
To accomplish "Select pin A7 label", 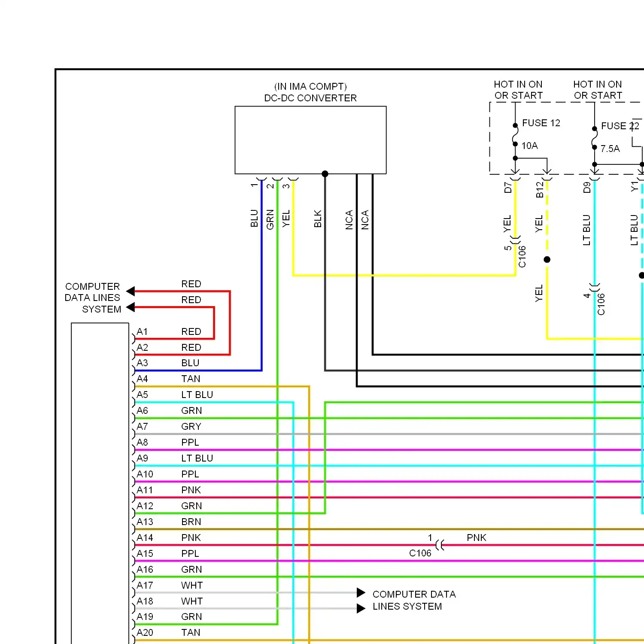I will [x=142, y=426].
